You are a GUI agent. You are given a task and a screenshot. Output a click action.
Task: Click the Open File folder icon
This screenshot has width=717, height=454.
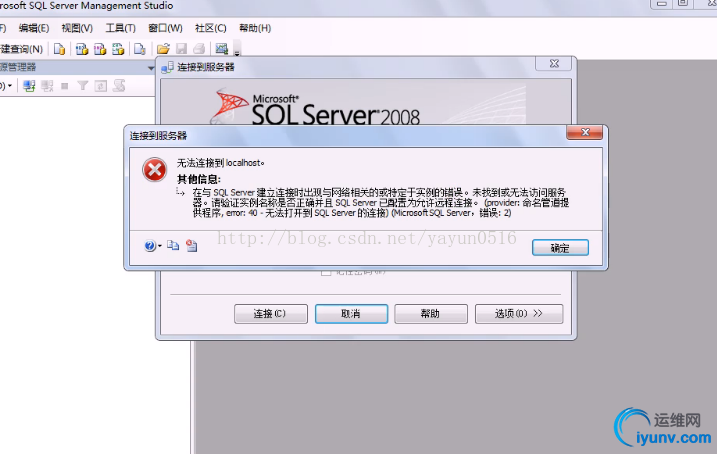(163, 49)
